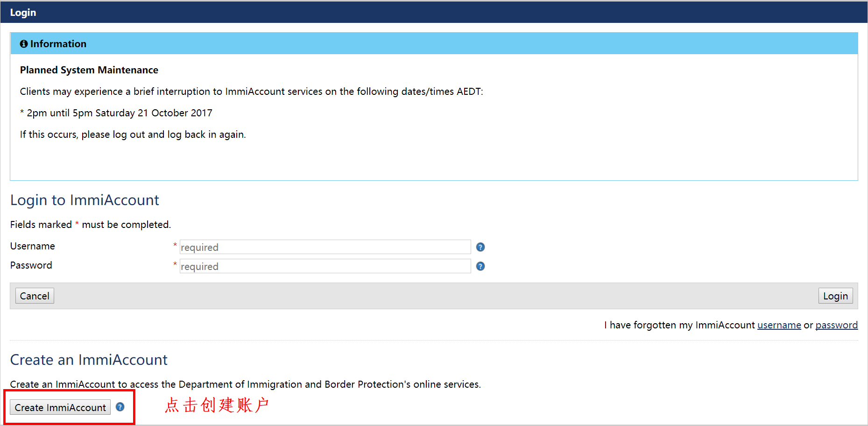Click the Username field label
This screenshot has height=426, width=868.
coord(33,246)
